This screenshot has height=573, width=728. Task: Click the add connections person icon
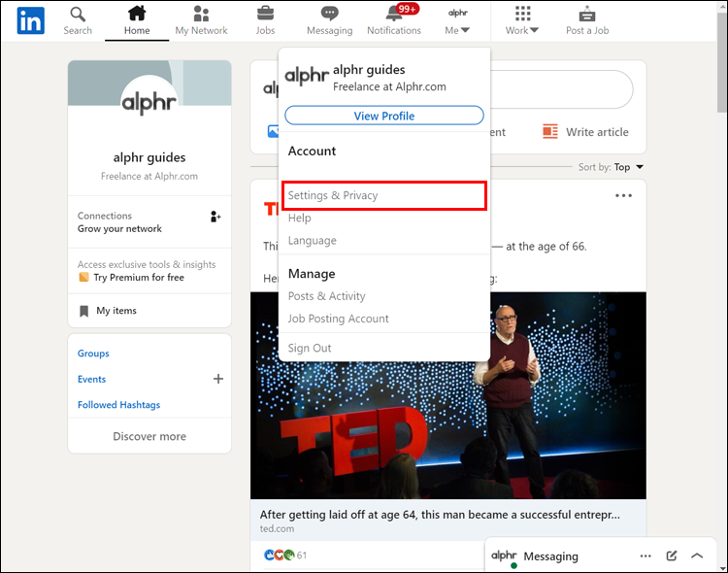215,217
